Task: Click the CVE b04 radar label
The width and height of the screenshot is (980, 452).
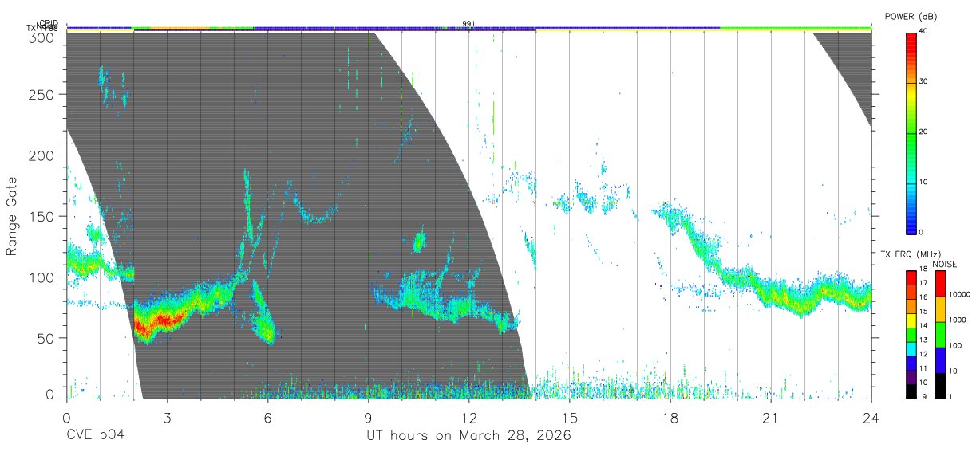Action: click(x=96, y=436)
